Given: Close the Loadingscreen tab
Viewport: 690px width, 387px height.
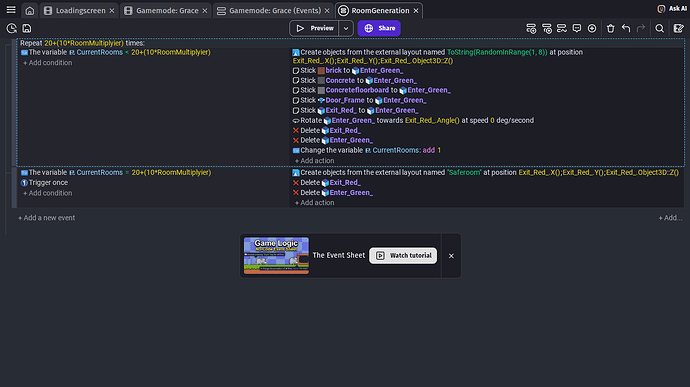Looking at the screenshot, I should (x=112, y=11).
